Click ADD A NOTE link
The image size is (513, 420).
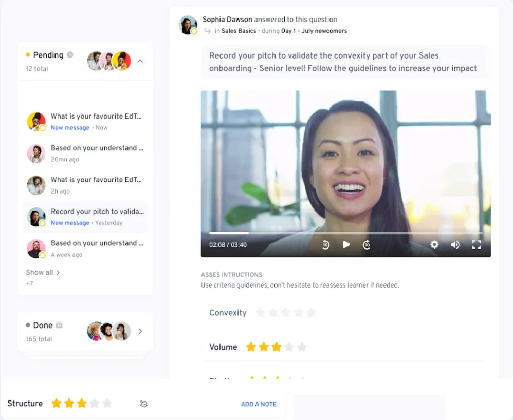[x=259, y=404]
